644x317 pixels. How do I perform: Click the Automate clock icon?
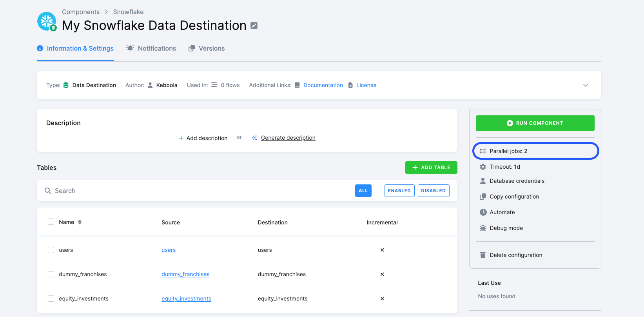[x=483, y=212]
